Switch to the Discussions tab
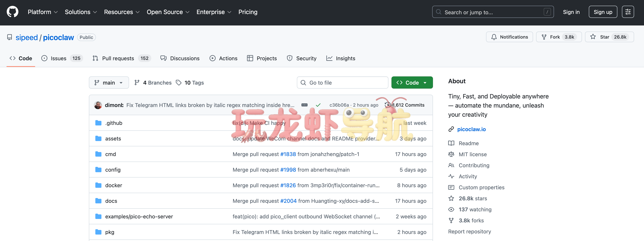Viewport: 644px width, 241px height. 180,58
